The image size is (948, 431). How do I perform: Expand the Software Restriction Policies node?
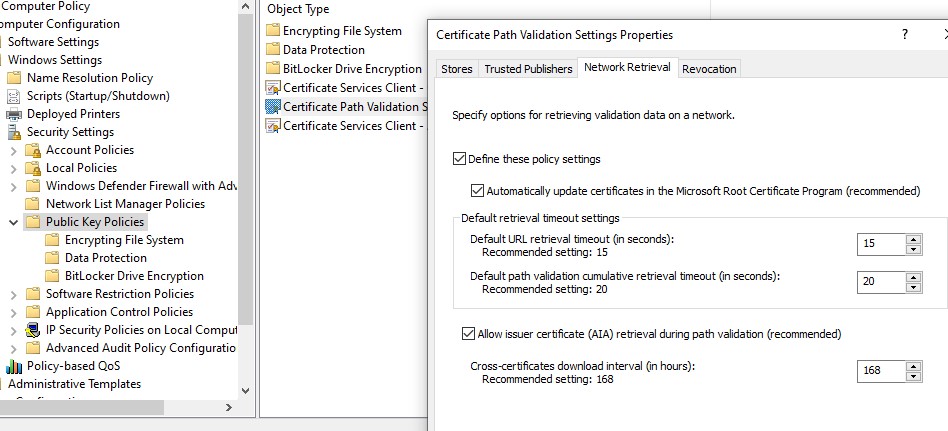tap(13, 294)
